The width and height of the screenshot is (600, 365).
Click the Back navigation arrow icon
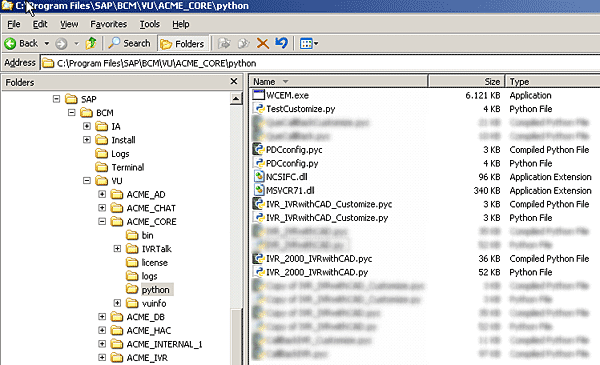click(10, 44)
